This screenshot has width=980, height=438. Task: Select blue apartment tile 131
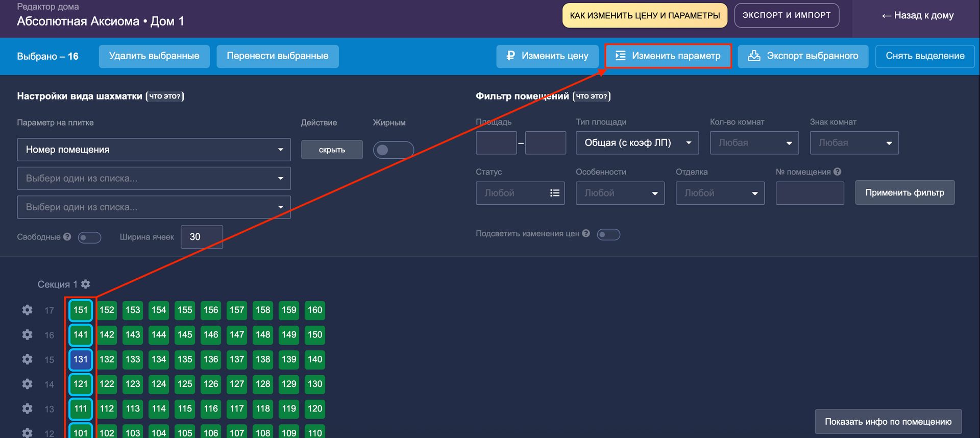click(x=81, y=359)
